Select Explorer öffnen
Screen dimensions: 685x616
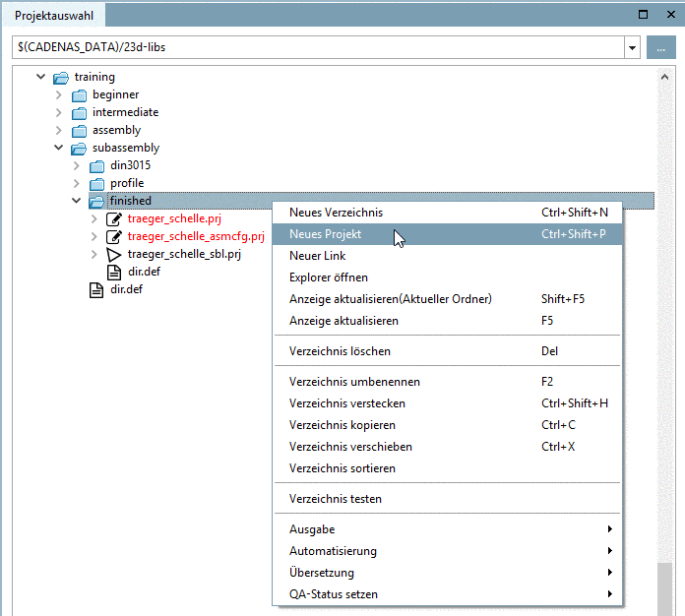tap(447, 277)
